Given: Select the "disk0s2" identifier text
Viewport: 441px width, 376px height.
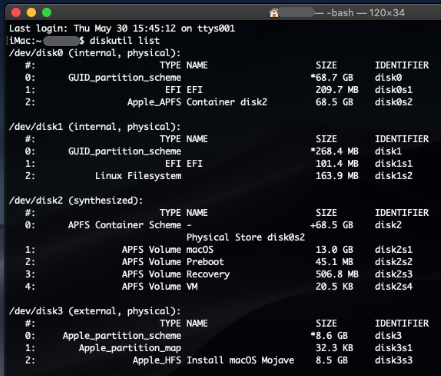Looking at the screenshot, I should coord(393,102).
